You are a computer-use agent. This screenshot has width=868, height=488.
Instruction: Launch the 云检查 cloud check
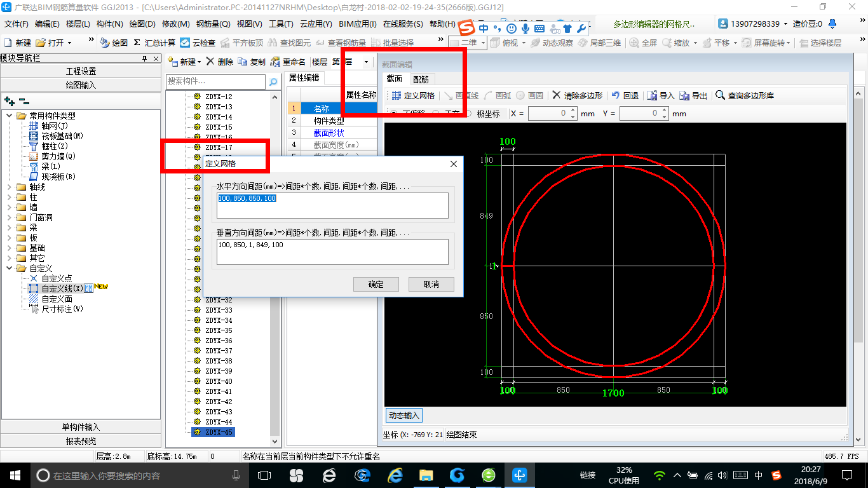coord(198,43)
